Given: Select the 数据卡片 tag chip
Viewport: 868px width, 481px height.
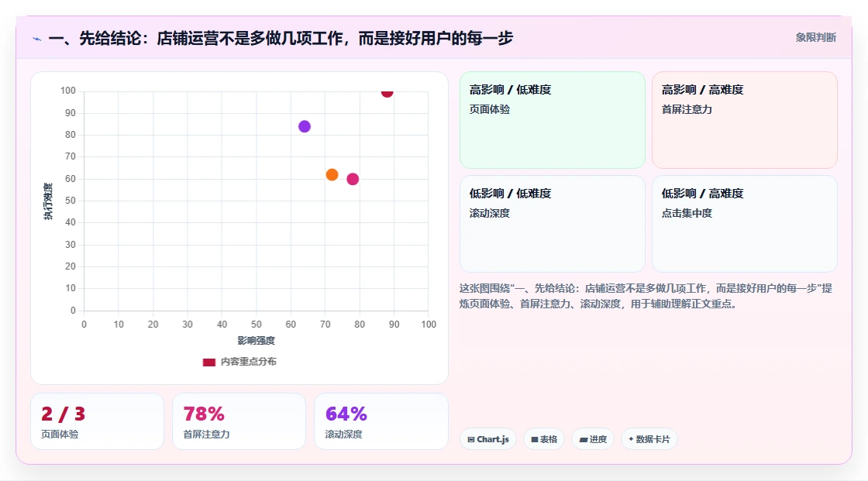Looking at the screenshot, I should (x=649, y=439).
